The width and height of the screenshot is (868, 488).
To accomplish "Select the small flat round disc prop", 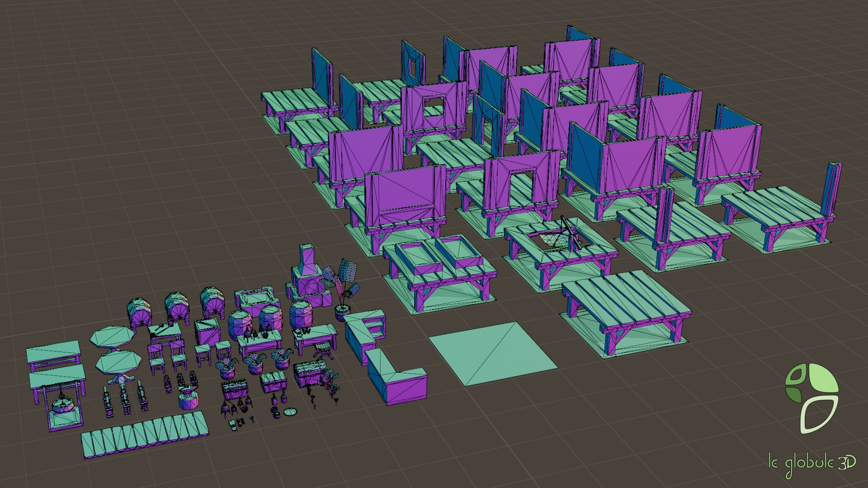I will point(291,412).
